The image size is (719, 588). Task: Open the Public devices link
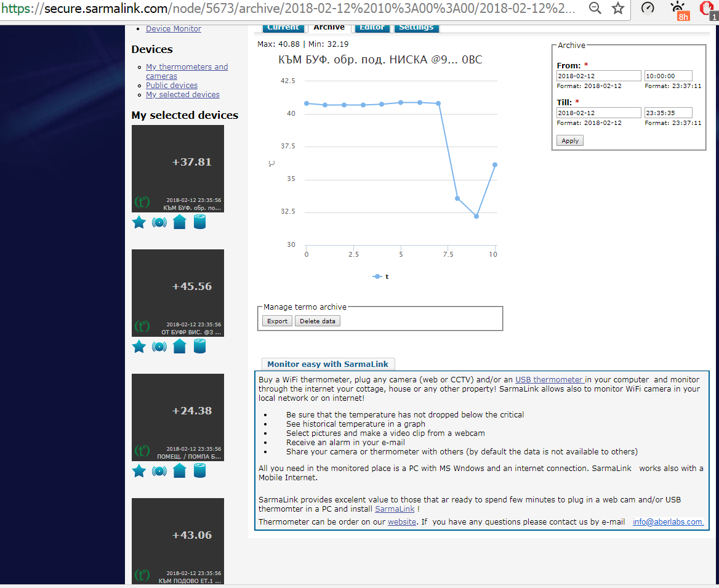tap(172, 86)
